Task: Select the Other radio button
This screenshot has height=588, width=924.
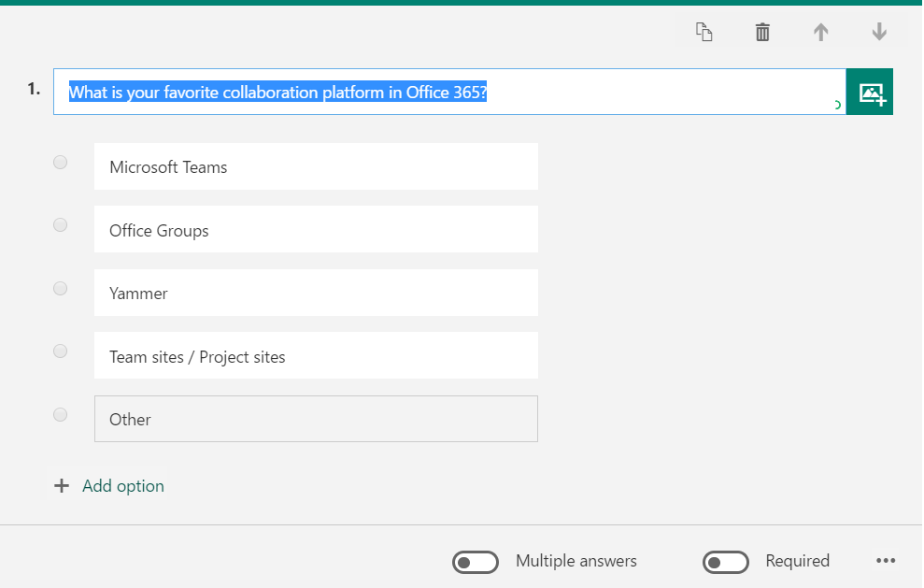Action: click(60, 415)
